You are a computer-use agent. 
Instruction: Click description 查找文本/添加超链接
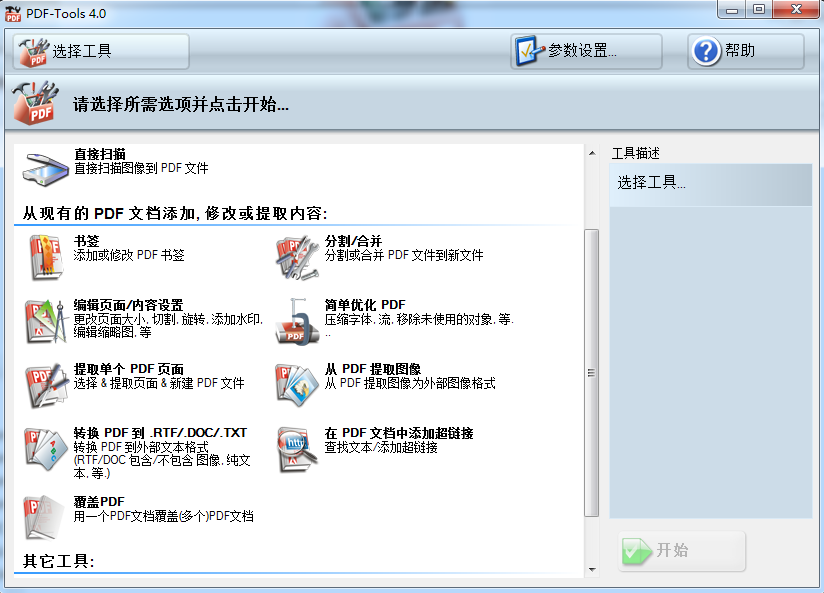(x=381, y=447)
